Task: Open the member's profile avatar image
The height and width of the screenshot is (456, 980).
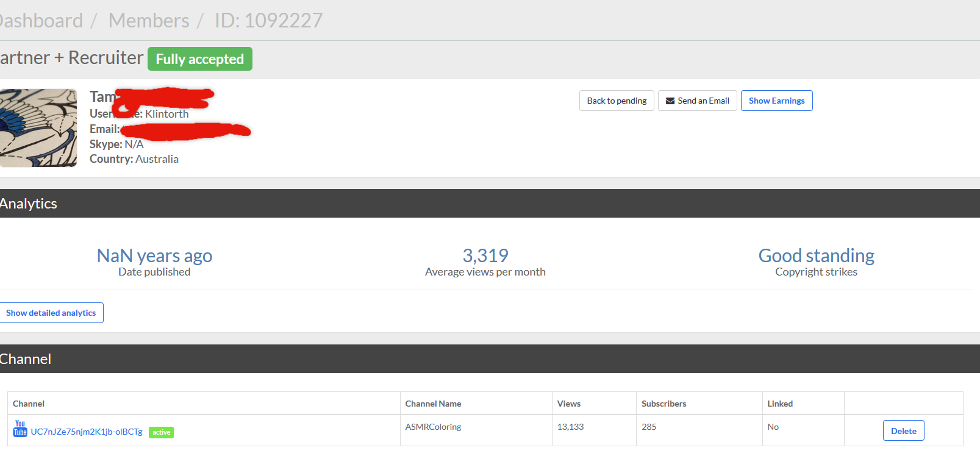Action: click(38, 128)
